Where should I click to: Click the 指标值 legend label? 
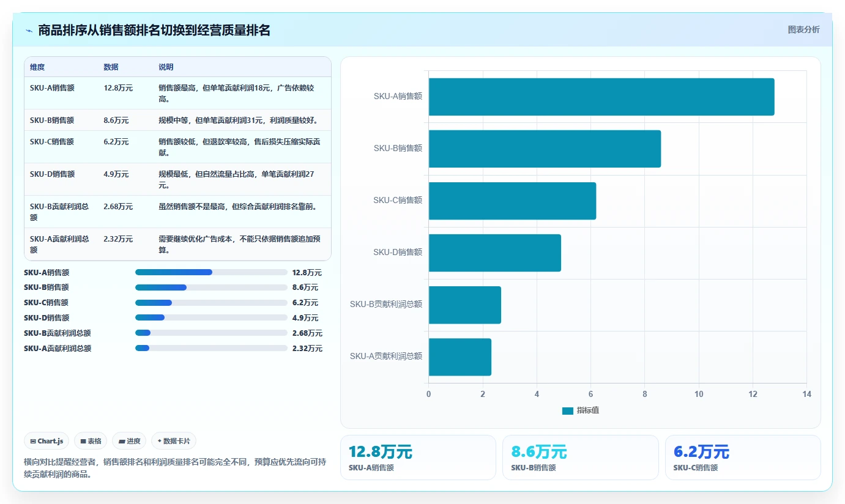pos(588,410)
